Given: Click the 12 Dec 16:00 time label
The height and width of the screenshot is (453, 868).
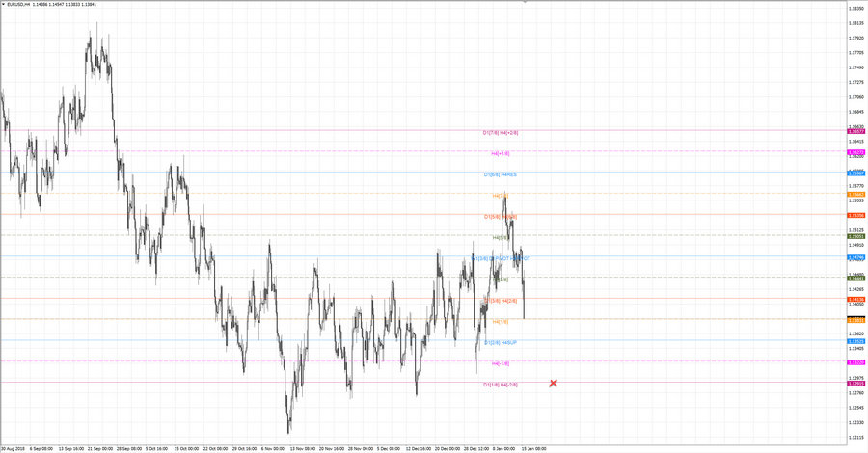Looking at the screenshot, I should pyautogui.click(x=418, y=449).
